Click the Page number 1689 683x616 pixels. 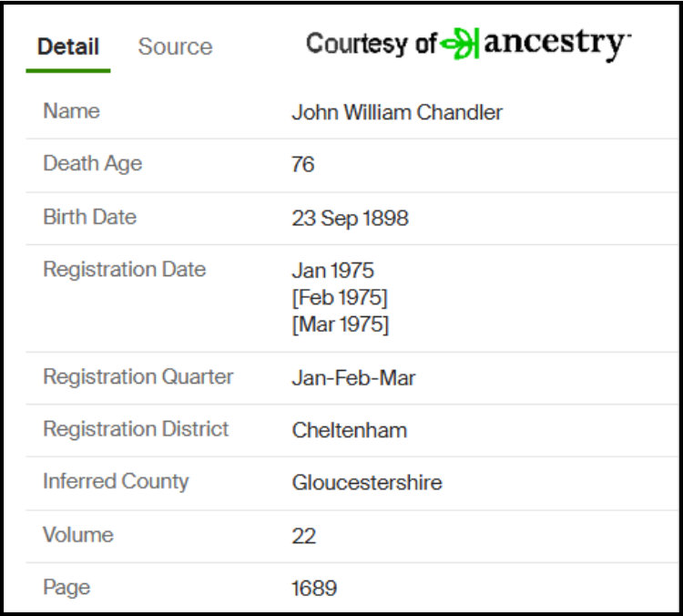314,589
